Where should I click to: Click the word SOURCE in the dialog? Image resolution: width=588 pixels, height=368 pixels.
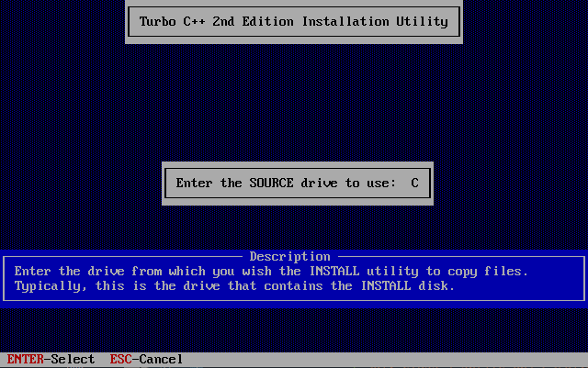point(271,183)
